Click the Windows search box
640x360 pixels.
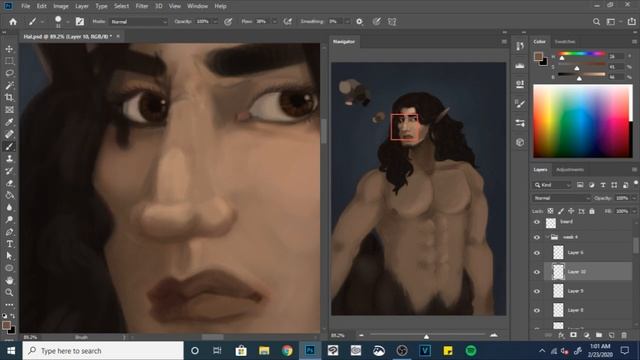pos(103,351)
